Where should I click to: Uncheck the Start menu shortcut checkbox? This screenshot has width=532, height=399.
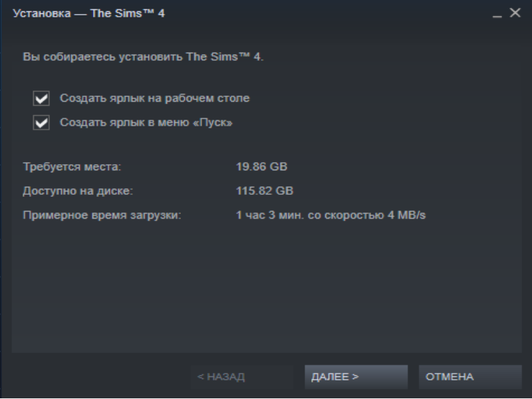click(41, 122)
